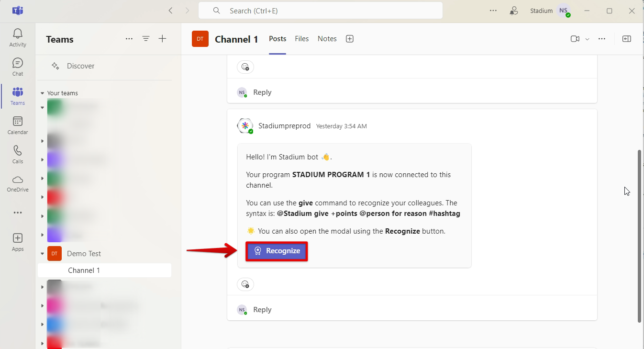Select the Teams sidebar icon
644x349 pixels.
[18, 96]
